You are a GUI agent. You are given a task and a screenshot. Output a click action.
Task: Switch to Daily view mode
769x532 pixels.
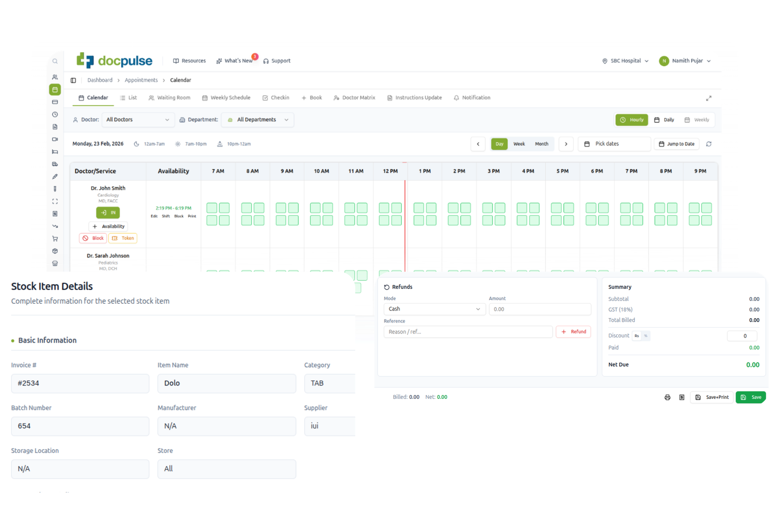pos(664,120)
